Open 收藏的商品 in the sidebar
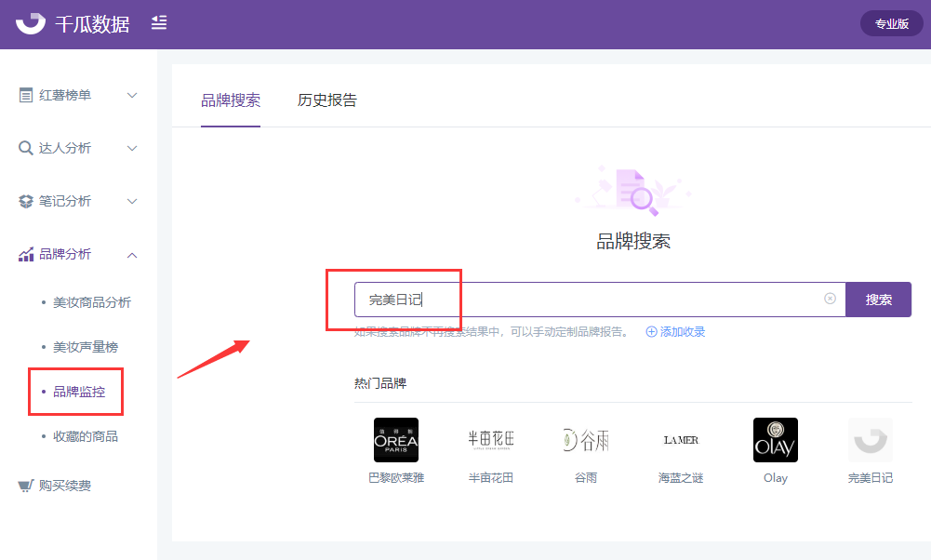931x560 pixels. tap(86, 436)
